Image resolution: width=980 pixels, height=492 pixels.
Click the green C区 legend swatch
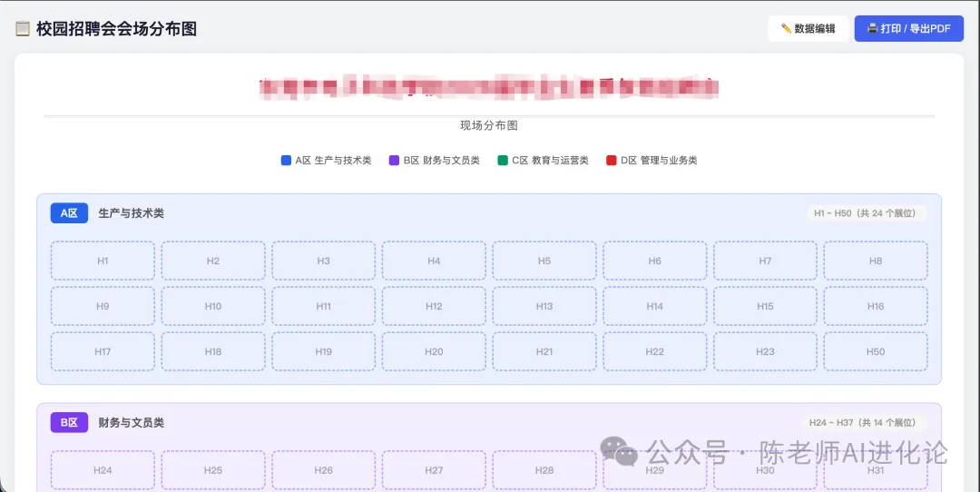click(x=503, y=161)
